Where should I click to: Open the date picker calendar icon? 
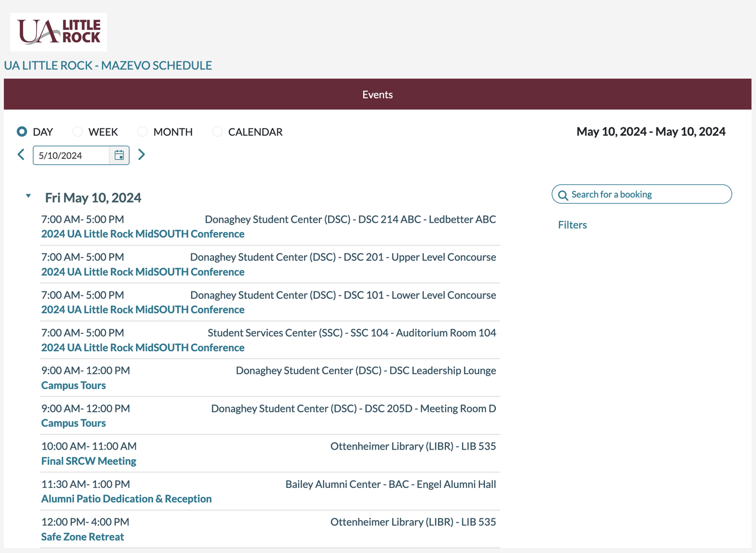pyautogui.click(x=119, y=155)
